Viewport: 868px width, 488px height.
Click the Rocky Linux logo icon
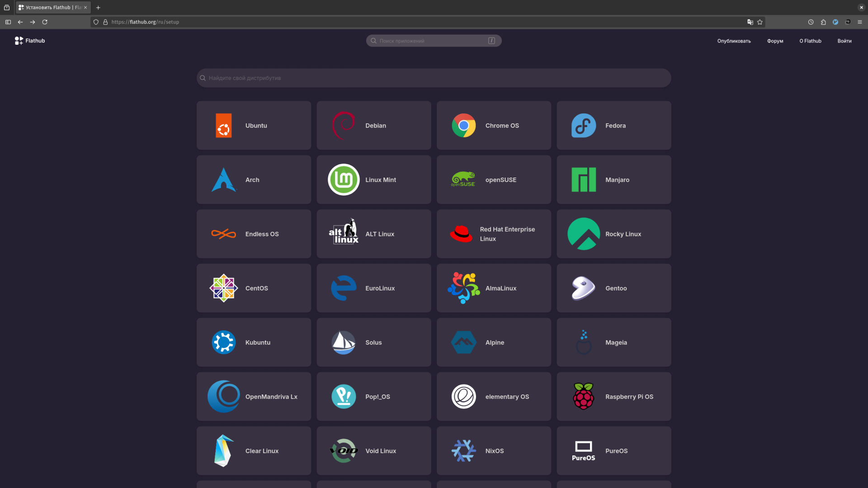[584, 234]
